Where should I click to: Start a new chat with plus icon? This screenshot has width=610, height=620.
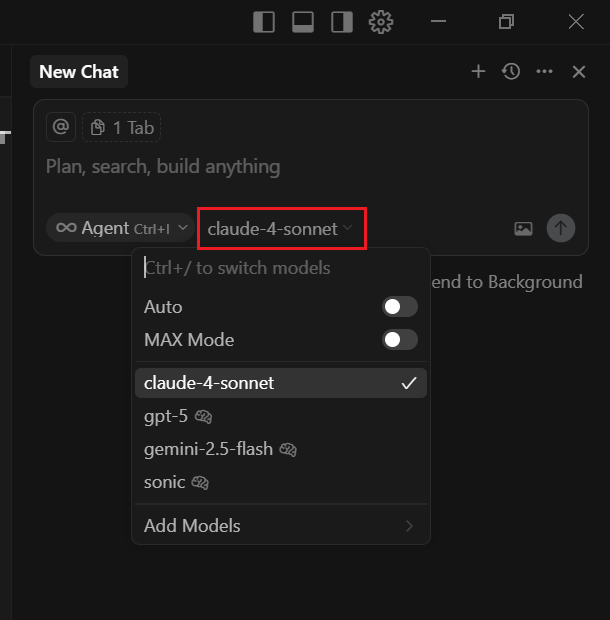[x=478, y=72]
